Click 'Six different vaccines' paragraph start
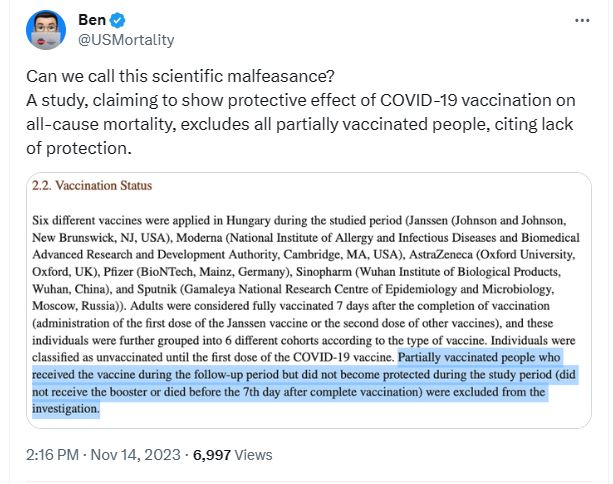The height and width of the screenshot is (484, 613). [87, 220]
